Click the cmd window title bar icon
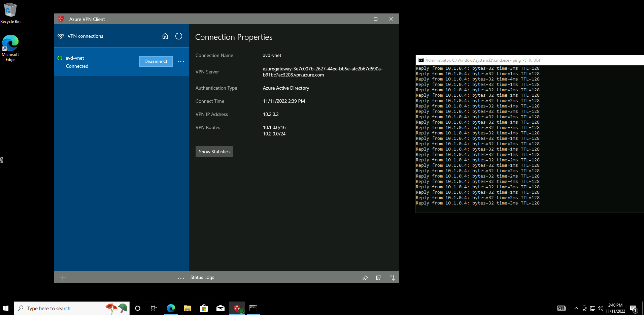This screenshot has height=315, width=644. click(421, 60)
